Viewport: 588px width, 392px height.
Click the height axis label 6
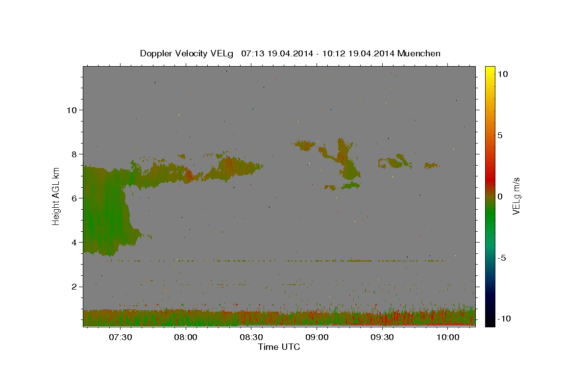73,198
